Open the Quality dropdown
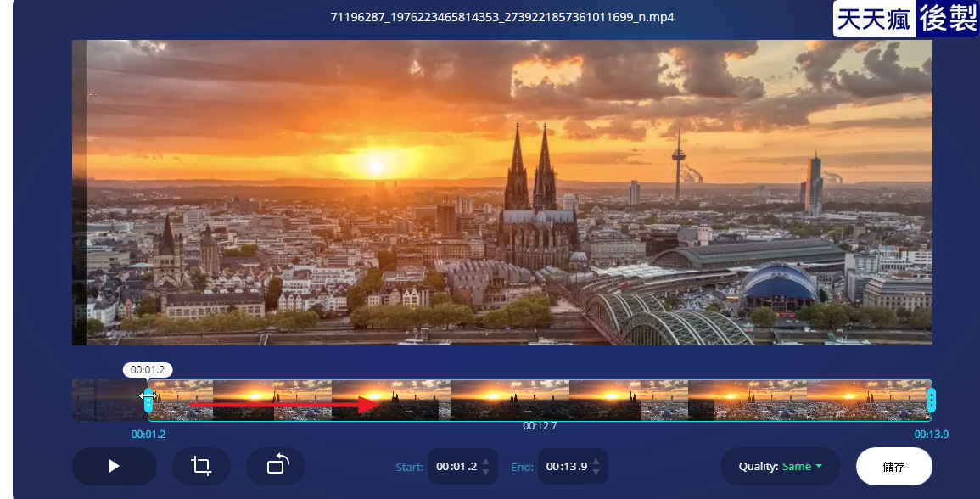This screenshot has height=499, width=980. click(x=780, y=467)
